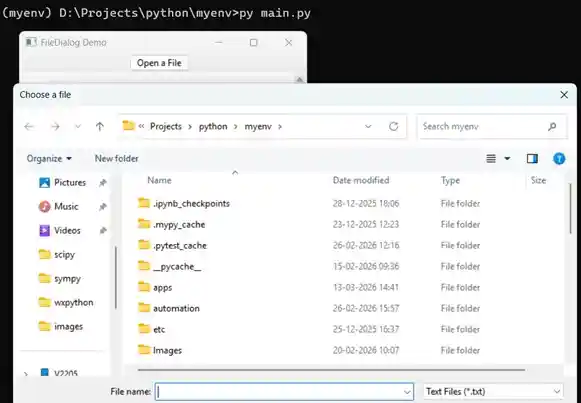Click the address bar folder icon

pyautogui.click(x=128, y=126)
